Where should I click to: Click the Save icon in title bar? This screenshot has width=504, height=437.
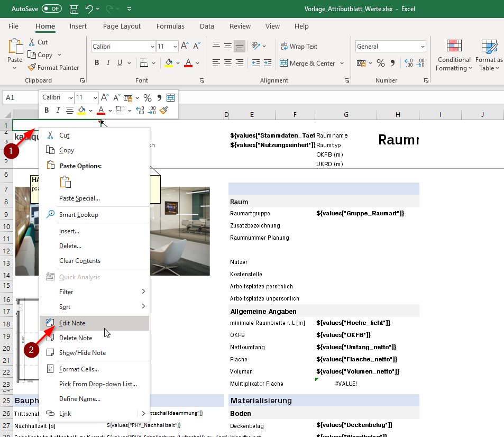pyautogui.click(x=74, y=9)
